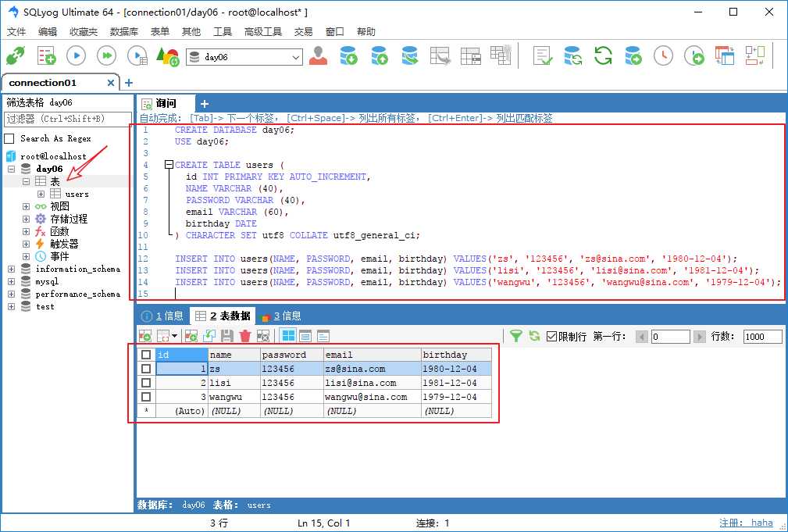Switch to text view mode icon
The height and width of the screenshot is (532, 788).
click(323, 336)
